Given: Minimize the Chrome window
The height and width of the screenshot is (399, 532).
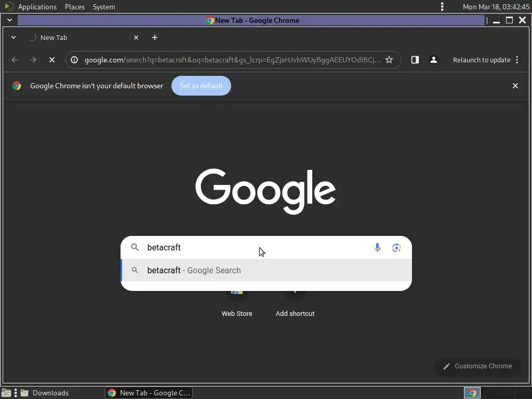Looking at the screenshot, I should tap(496, 21).
